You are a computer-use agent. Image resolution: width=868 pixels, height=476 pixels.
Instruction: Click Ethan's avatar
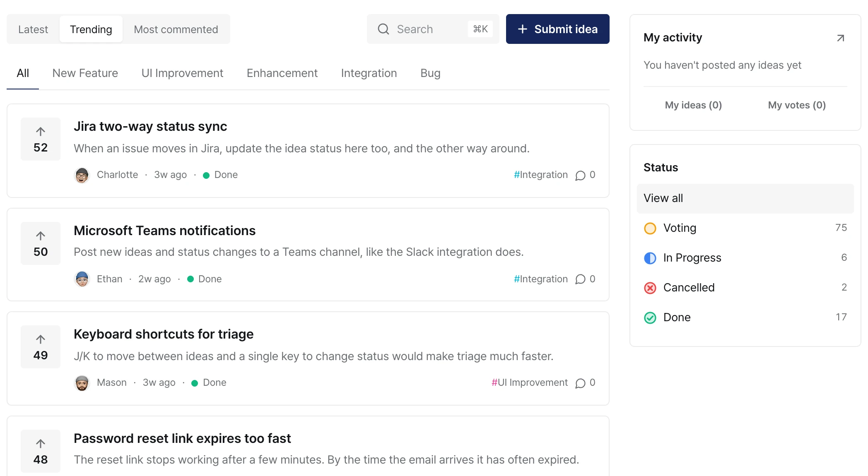(82, 279)
